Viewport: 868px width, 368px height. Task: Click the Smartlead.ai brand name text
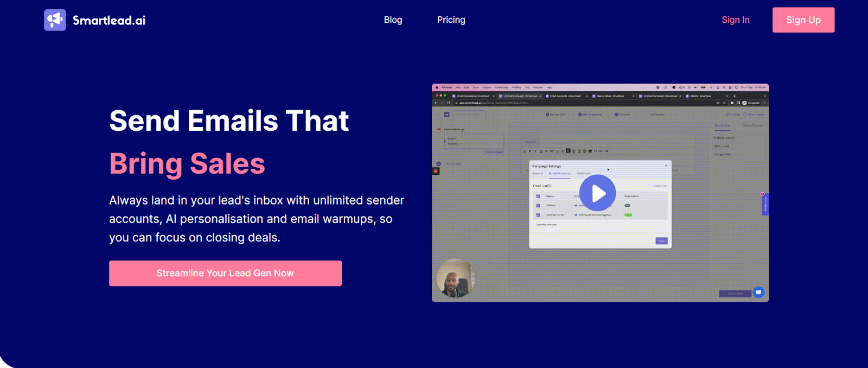pyautogui.click(x=109, y=21)
